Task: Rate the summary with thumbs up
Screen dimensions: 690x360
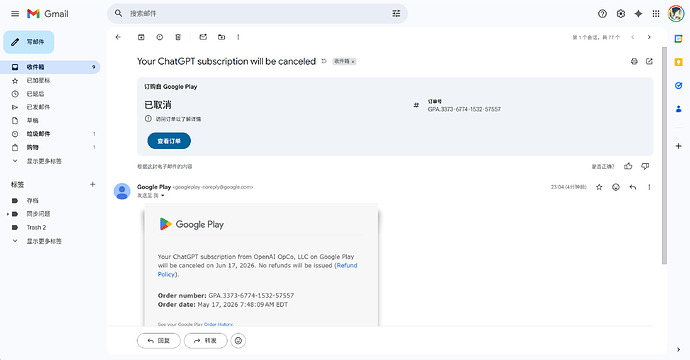Action: 628,166
